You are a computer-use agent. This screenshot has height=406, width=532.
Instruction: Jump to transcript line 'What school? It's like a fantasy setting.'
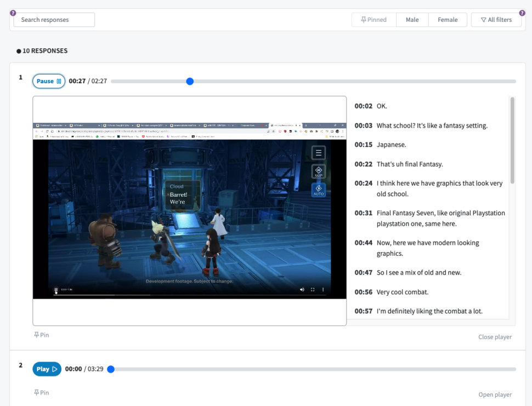(x=421, y=125)
